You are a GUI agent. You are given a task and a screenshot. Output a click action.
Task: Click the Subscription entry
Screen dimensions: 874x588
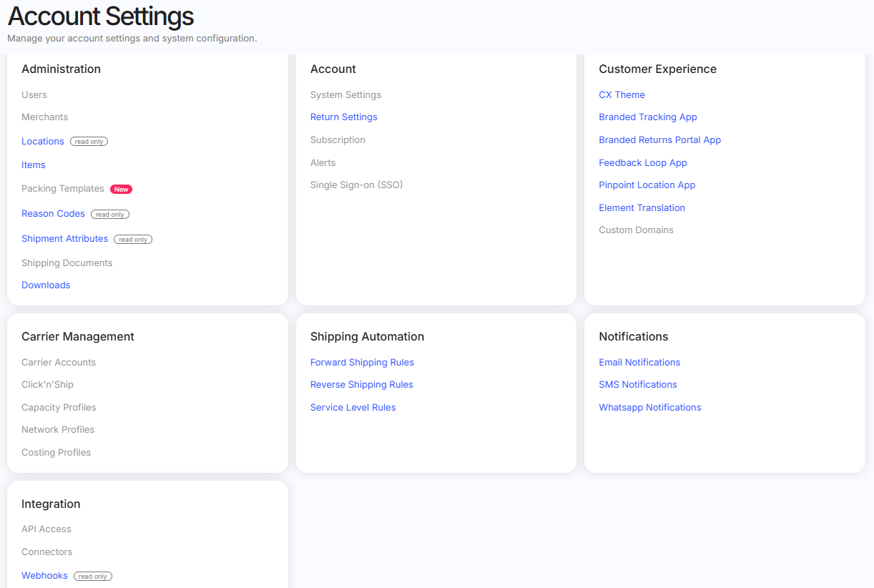click(338, 140)
